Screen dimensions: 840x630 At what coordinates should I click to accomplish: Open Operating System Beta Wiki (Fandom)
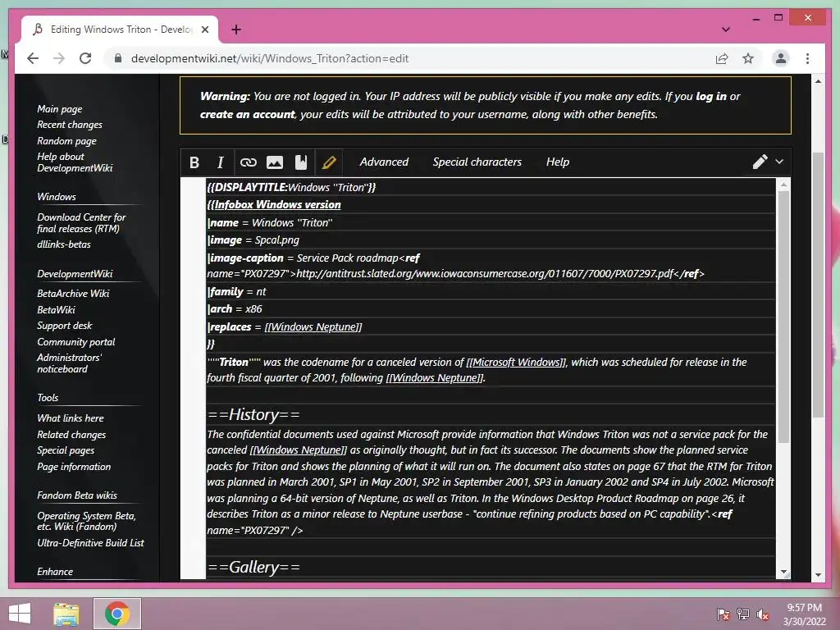point(86,521)
